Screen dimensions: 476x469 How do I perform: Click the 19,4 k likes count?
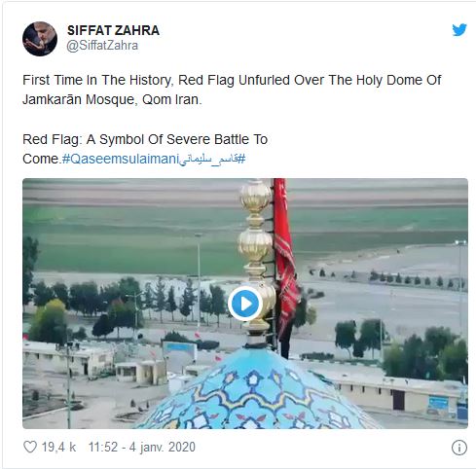point(58,447)
